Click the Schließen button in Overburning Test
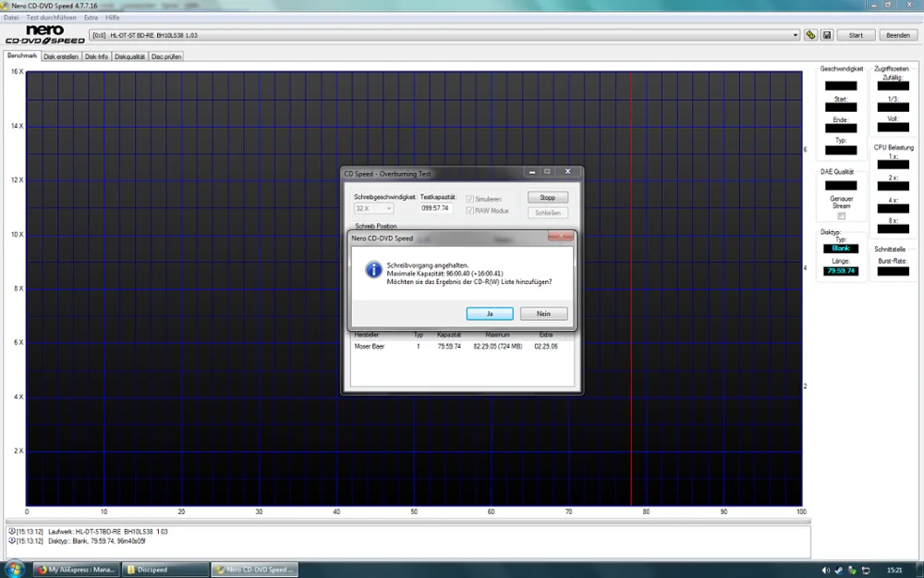 click(547, 213)
